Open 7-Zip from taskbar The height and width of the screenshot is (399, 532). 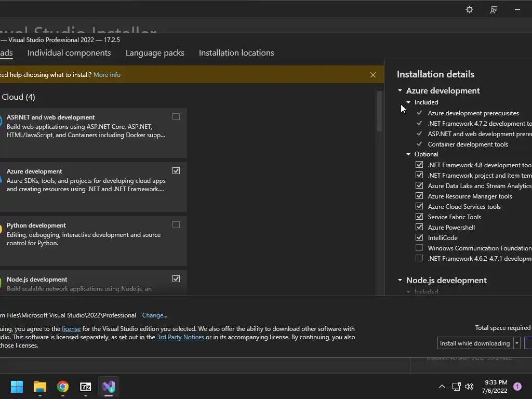[x=86, y=387]
